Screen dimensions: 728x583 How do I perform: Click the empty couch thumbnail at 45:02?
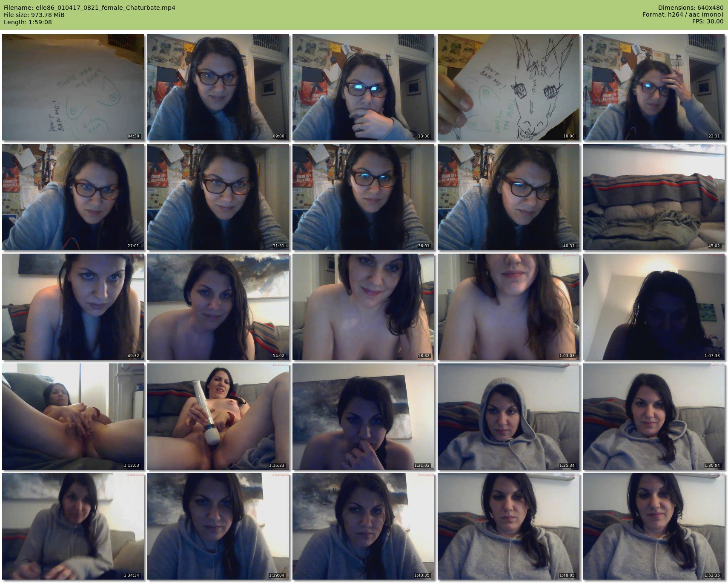(653, 197)
